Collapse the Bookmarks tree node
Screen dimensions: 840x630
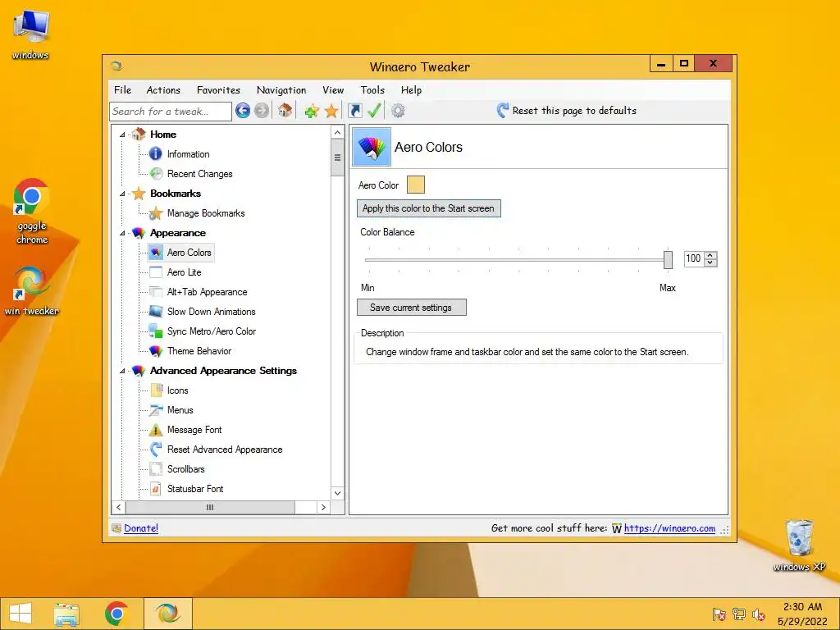[122, 194]
